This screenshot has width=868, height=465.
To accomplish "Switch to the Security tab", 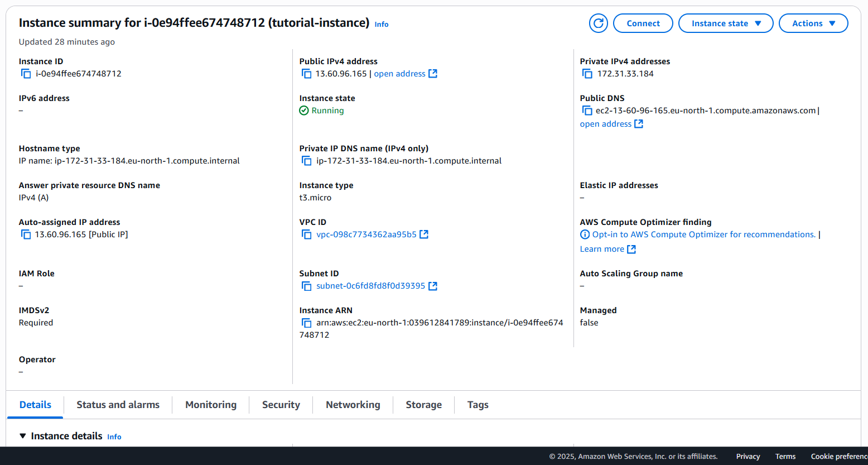I will tap(281, 405).
